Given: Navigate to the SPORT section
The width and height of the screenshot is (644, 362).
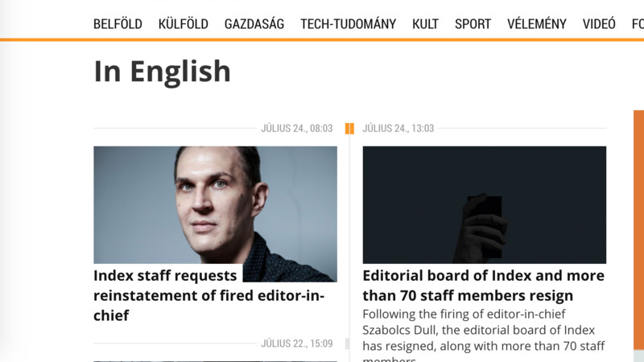Looking at the screenshot, I should pos(473,24).
